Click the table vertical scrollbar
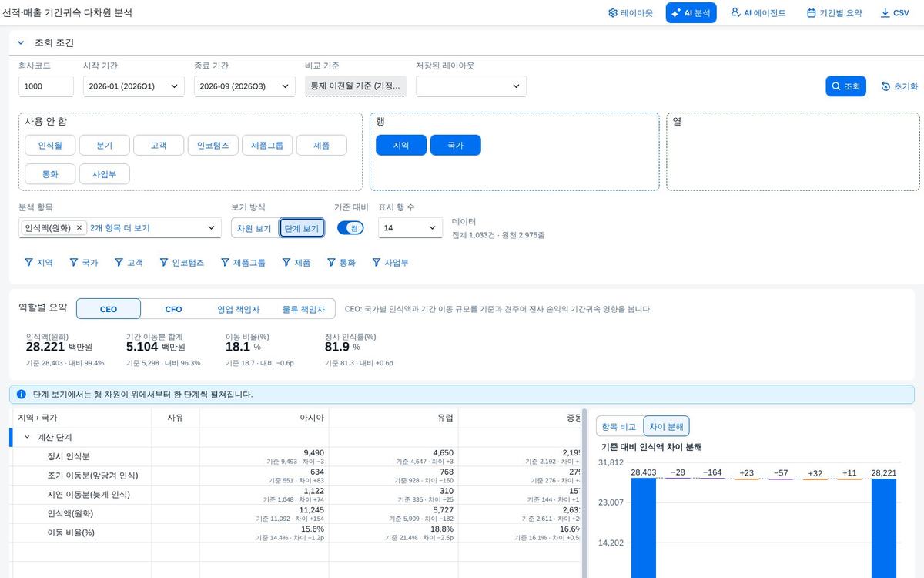The height and width of the screenshot is (578, 924). [x=584, y=493]
